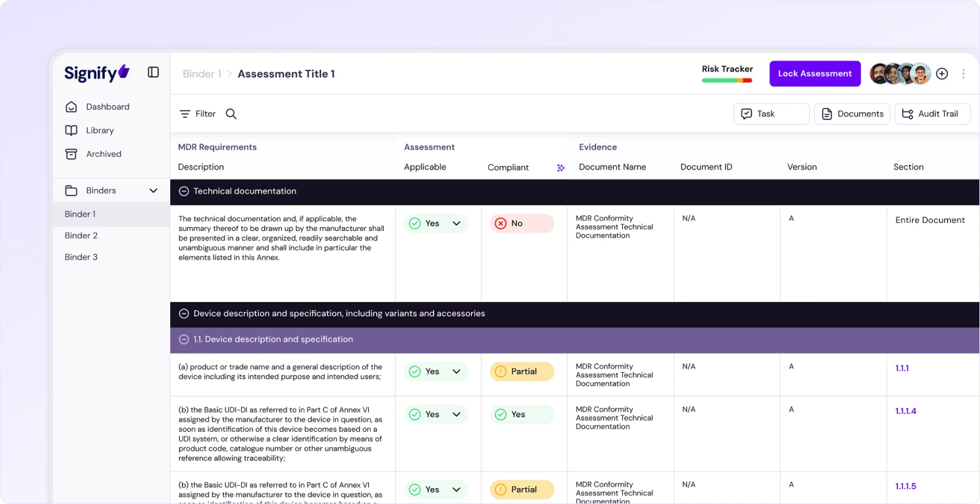Open the Documents button
Screen dimensions: 980x504
pos(852,114)
